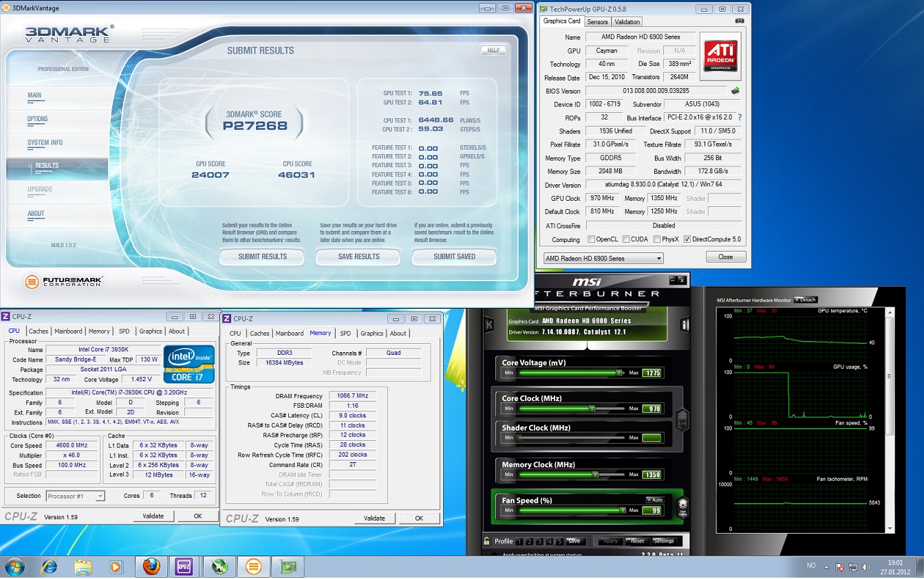Select Afterburner profile slot 3
This screenshot has width=924, height=579.
pos(540,541)
